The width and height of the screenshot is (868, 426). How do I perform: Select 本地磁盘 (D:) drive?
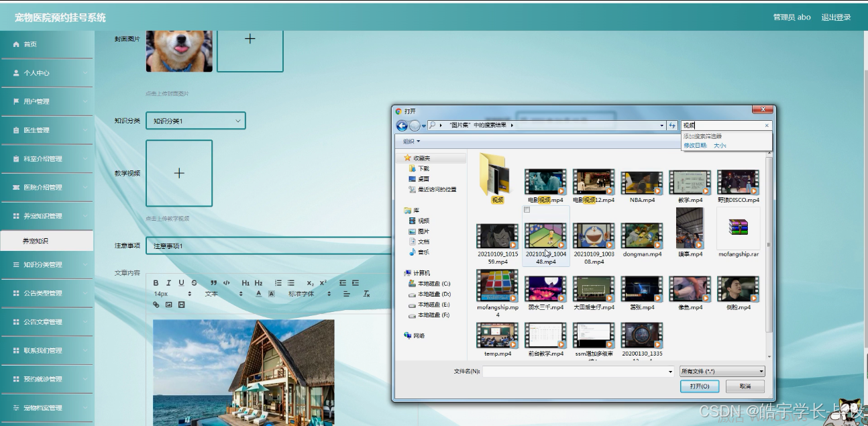tap(429, 294)
